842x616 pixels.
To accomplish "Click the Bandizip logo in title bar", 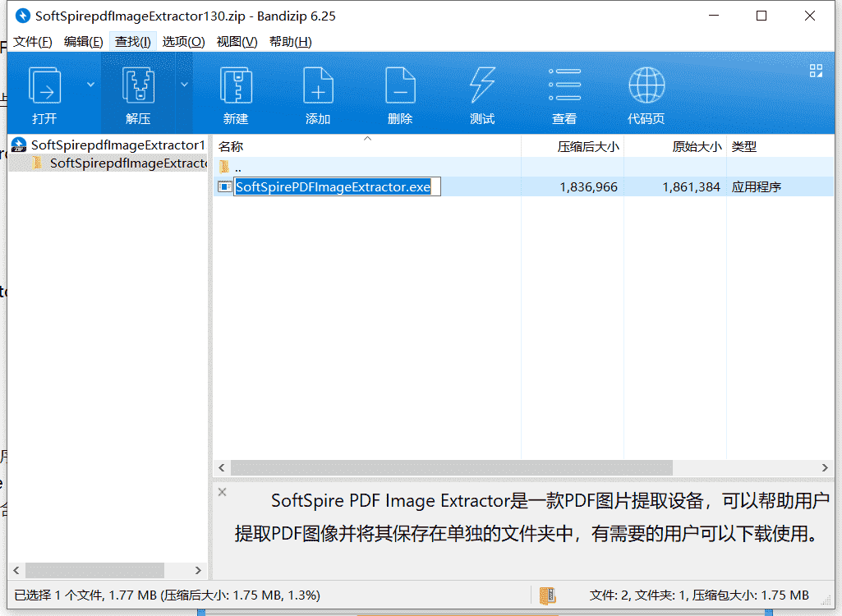I will click(x=22, y=16).
